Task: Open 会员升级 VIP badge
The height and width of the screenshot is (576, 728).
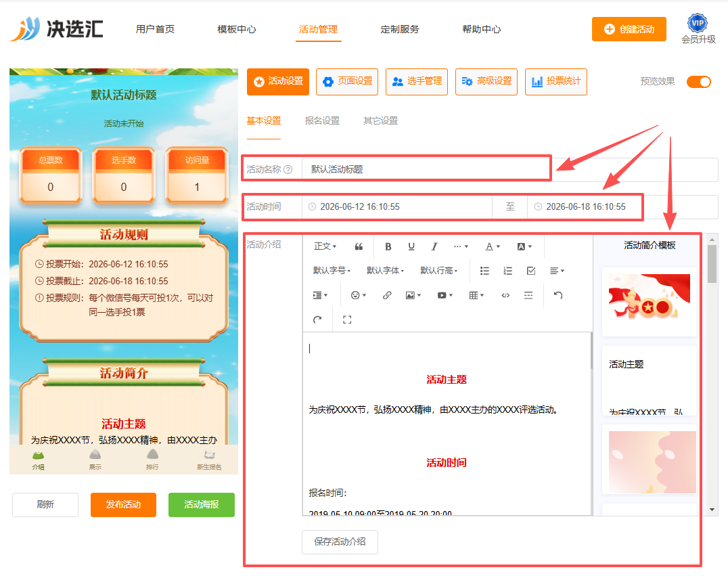Action: (698, 29)
